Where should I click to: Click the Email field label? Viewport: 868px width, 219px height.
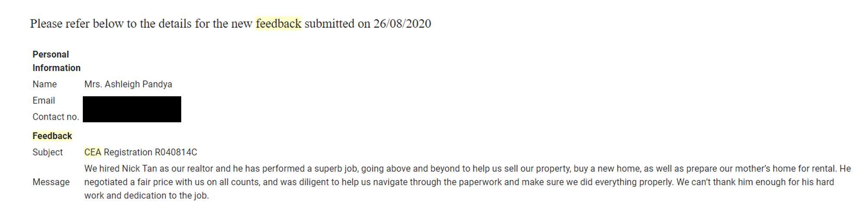pyautogui.click(x=44, y=101)
